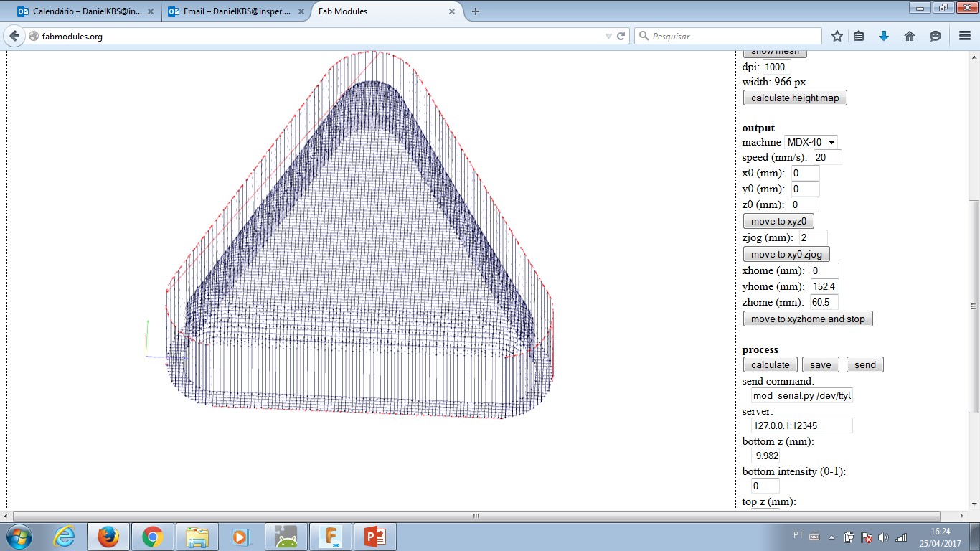Click the bottom z input showing -9.982
The width and height of the screenshot is (980, 551).
pos(765,456)
